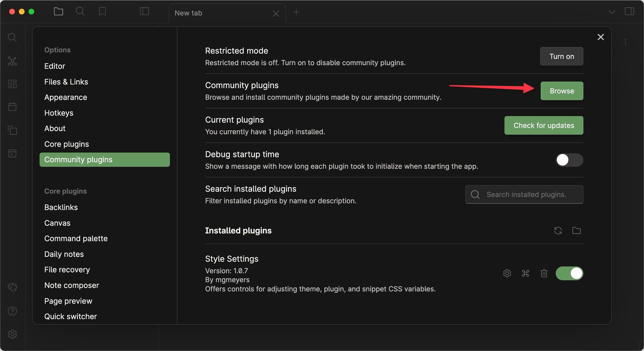Disable the Style Settings plugin toggle

point(569,273)
